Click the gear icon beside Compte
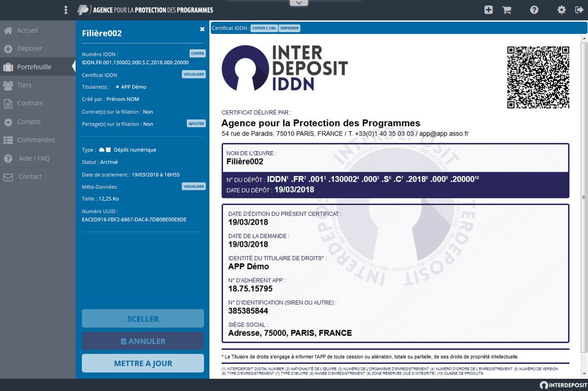The image size is (588, 391). point(8,122)
